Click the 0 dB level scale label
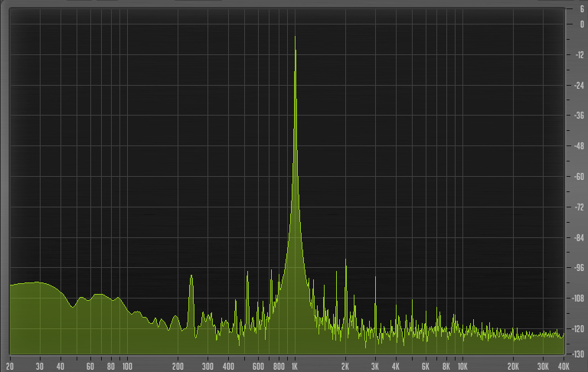 pyautogui.click(x=582, y=24)
